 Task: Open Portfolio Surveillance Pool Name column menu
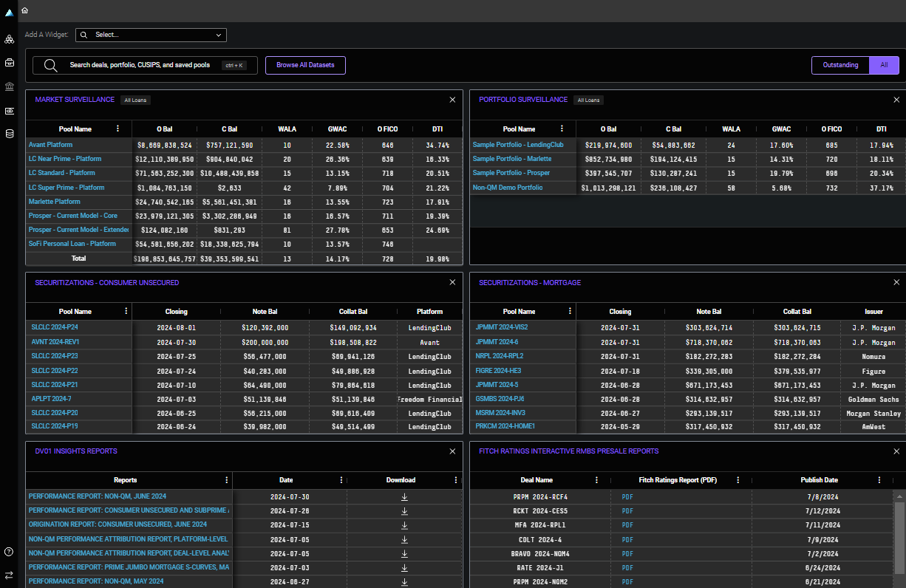(562, 129)
